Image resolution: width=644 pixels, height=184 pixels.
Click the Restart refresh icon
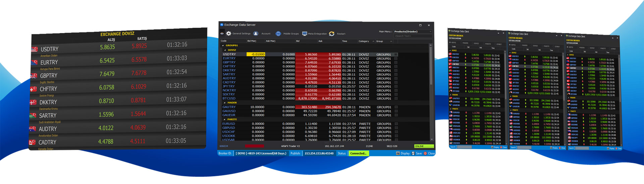(332, 33)
